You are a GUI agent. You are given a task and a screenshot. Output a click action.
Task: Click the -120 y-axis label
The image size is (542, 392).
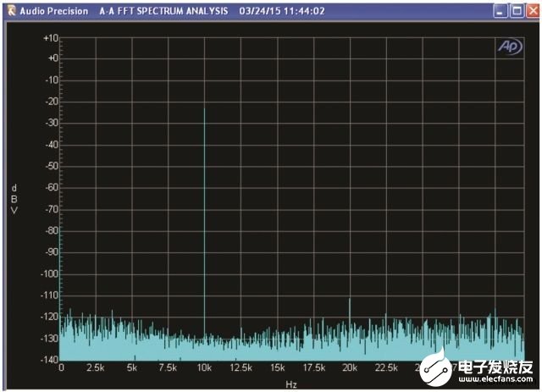point(50,317)
